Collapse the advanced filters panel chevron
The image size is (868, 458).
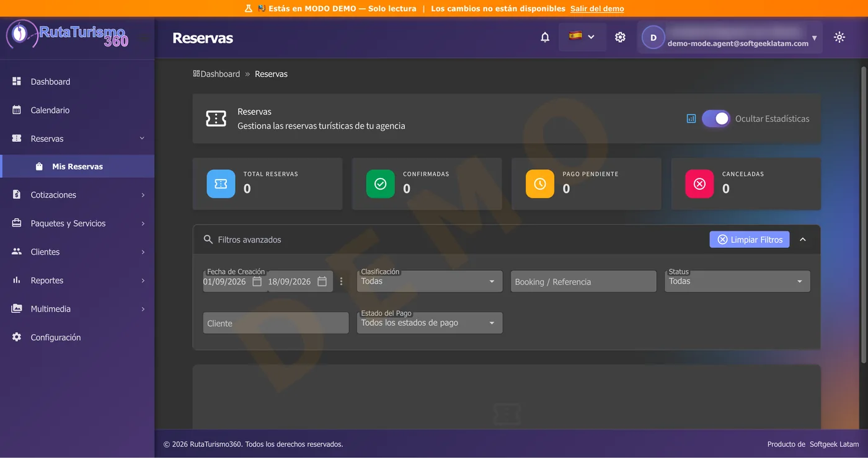point(803,239)
